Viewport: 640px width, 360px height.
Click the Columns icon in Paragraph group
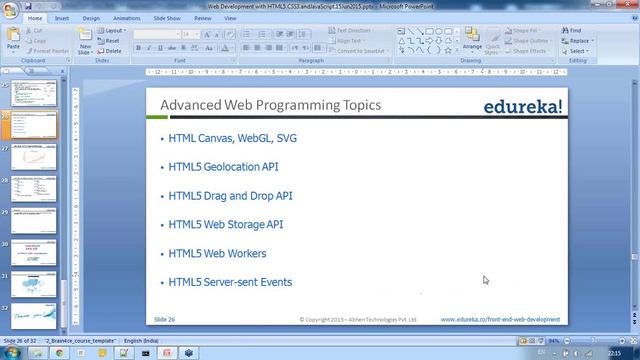click(318, 48)
